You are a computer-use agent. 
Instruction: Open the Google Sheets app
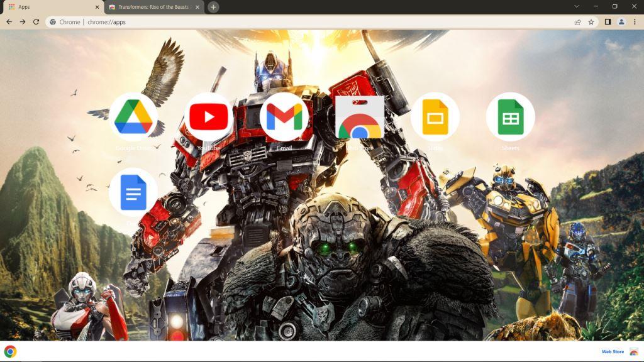(511, 117)
